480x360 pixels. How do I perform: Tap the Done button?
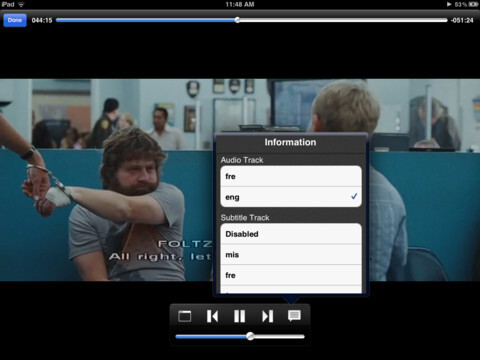[x=15, y=20]
